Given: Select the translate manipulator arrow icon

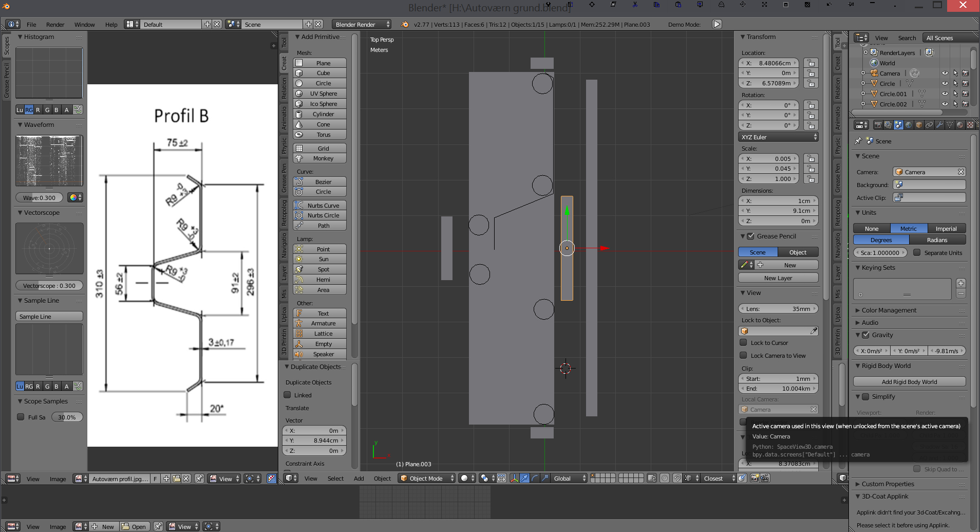Looking at the screenshot, I should click(x=524, y=478).
